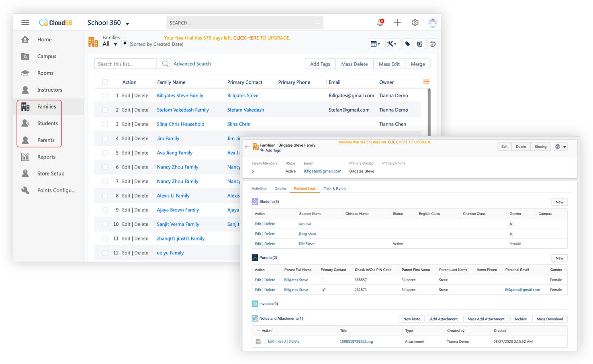Click the Sharing button
593x364 pixels.
(x=540, y=147)
